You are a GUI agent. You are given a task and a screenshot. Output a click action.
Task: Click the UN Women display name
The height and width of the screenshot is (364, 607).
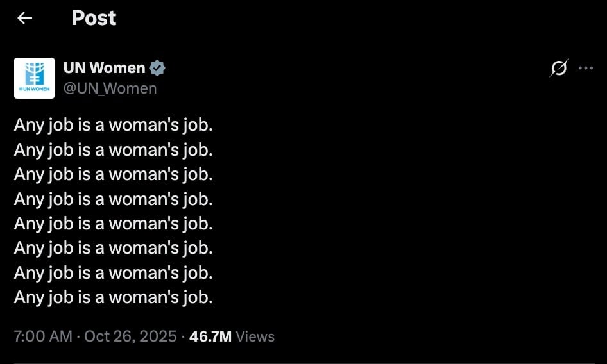104,68
